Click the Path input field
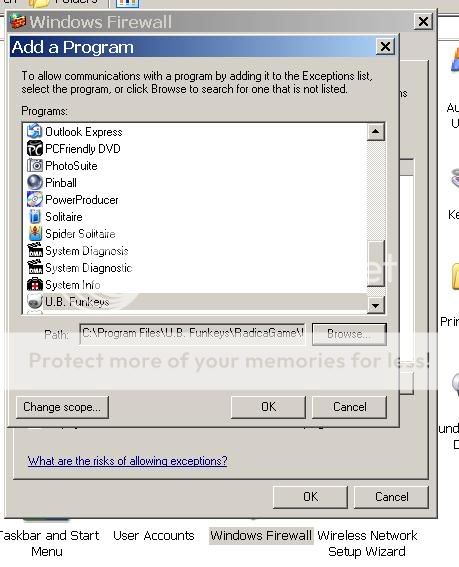The image size is (459, 567). click(192, 333)
